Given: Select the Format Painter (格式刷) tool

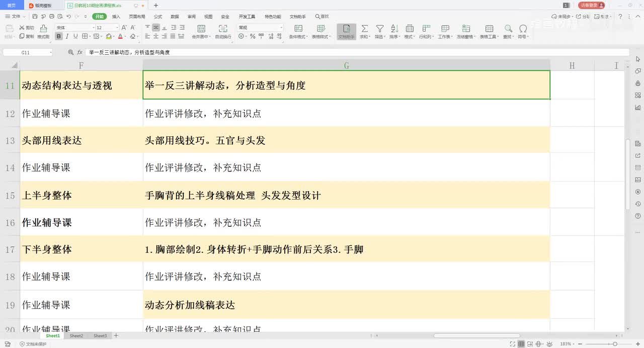Looking at the screenshot, I should [43, 32].
